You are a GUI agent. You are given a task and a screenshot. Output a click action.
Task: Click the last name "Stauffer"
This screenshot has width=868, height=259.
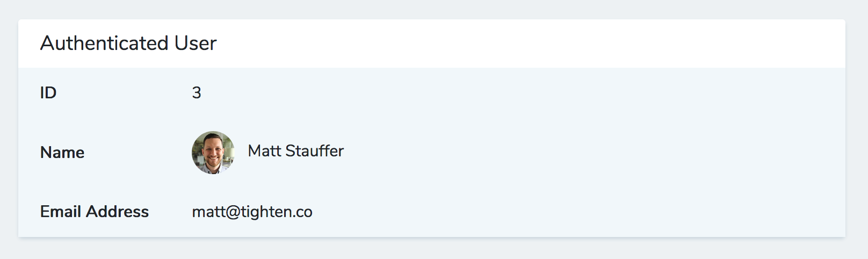[315, 151]
